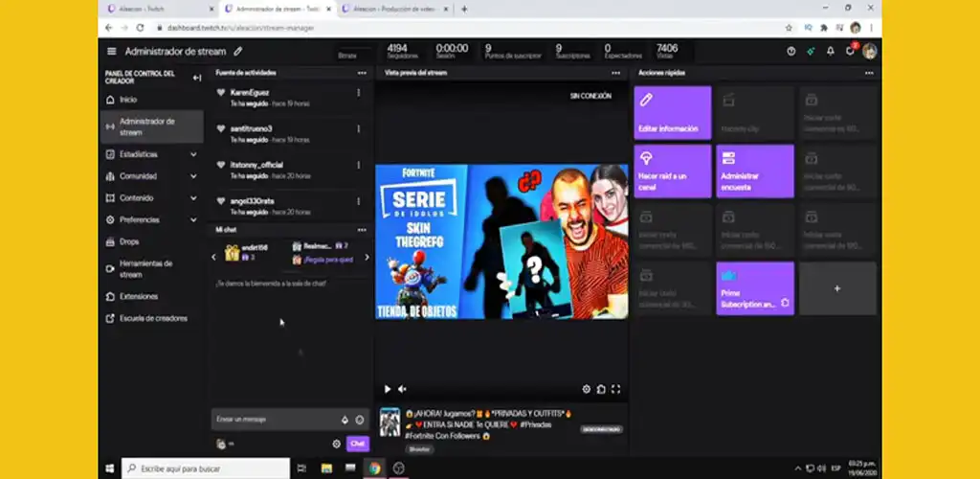
Task: Open Extensiones in the sidebar
Action: pos(151,296)
